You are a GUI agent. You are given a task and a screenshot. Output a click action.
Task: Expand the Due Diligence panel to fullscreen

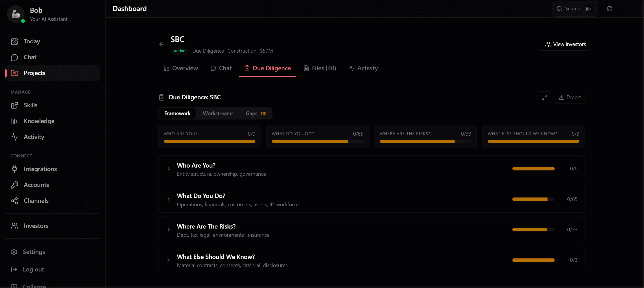544,97
